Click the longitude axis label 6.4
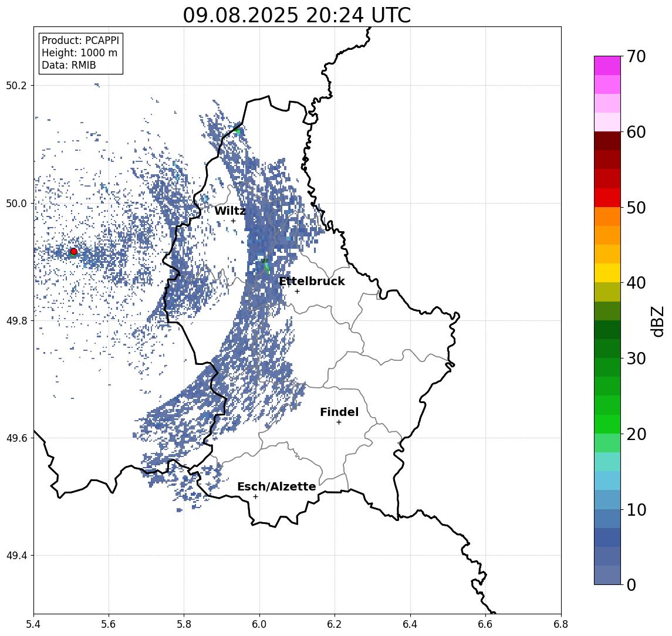The height and width of the screenshot is (636, 672). (410, 624)
